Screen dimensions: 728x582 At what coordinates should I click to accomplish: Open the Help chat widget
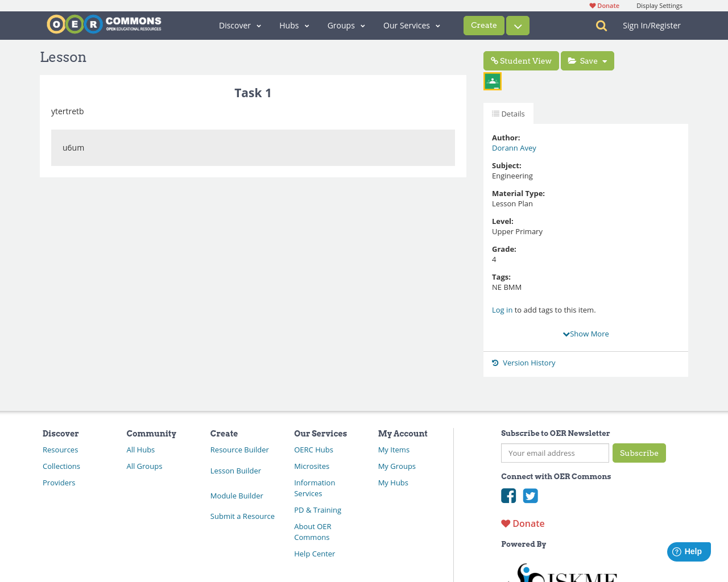click(688, 551)
